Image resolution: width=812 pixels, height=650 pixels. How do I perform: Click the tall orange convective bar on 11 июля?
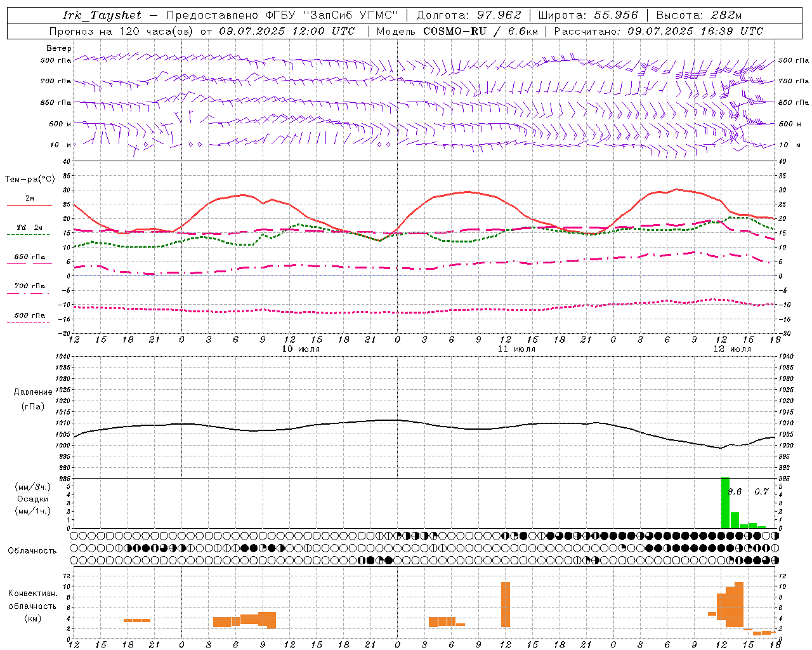pos(506,605)
